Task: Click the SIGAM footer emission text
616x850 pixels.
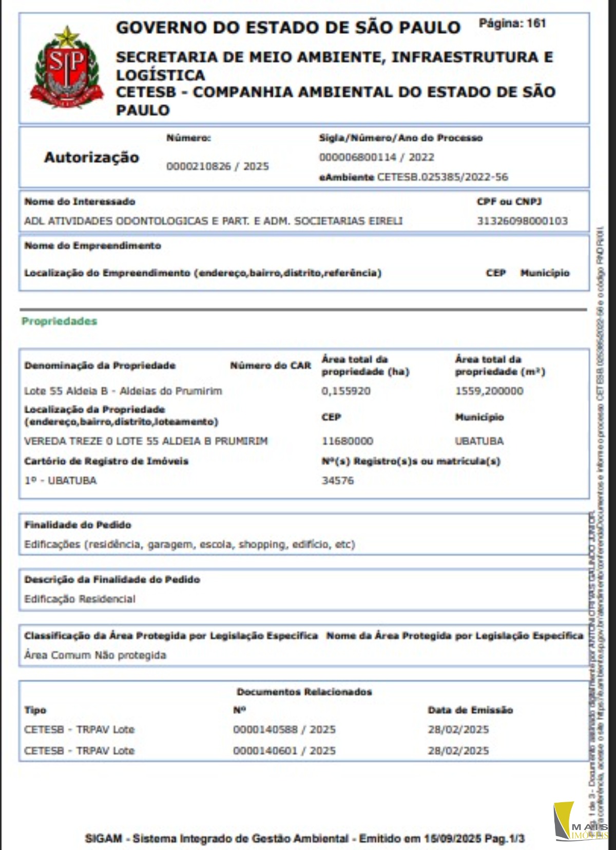Action: point(304,839)
